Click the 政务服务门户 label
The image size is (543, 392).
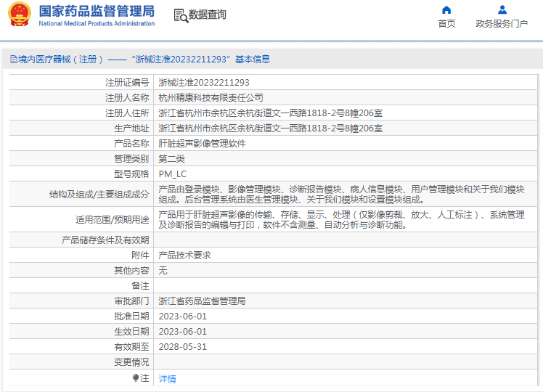click(502, 23)
